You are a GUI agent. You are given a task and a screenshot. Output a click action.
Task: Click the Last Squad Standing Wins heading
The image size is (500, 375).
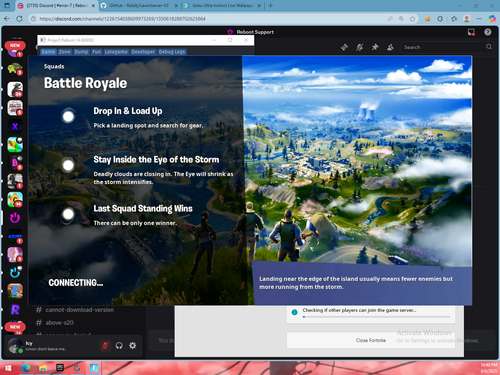(143, 209)
